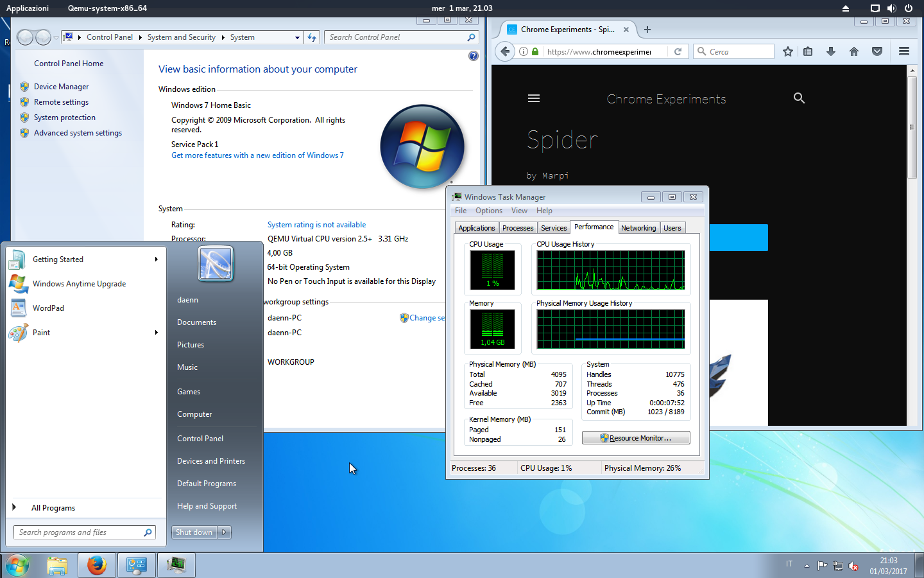The height and width of the screenshot is (578, 924).
Task: Open Chrome Experiments page hamburger menu
Action: pyautogui.click(x=534, y=98)
